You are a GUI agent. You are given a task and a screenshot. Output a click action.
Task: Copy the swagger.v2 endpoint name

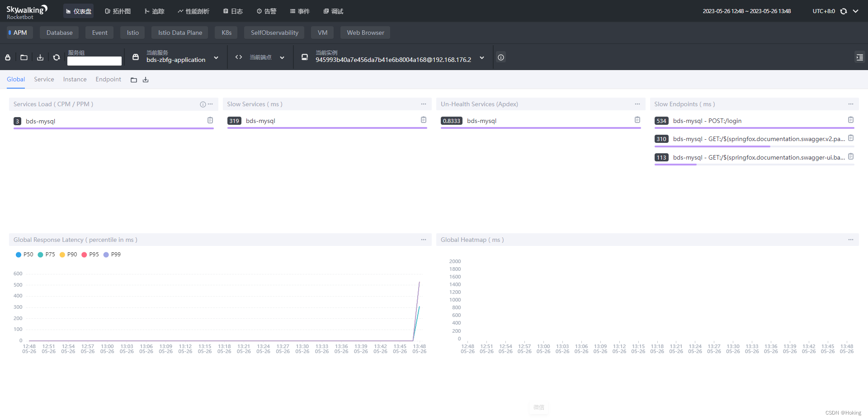pyautogui.click(x=851, y=138)
